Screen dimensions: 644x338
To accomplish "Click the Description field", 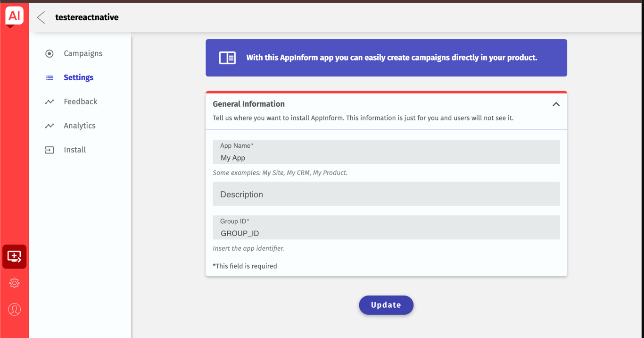I will [386, 194].
